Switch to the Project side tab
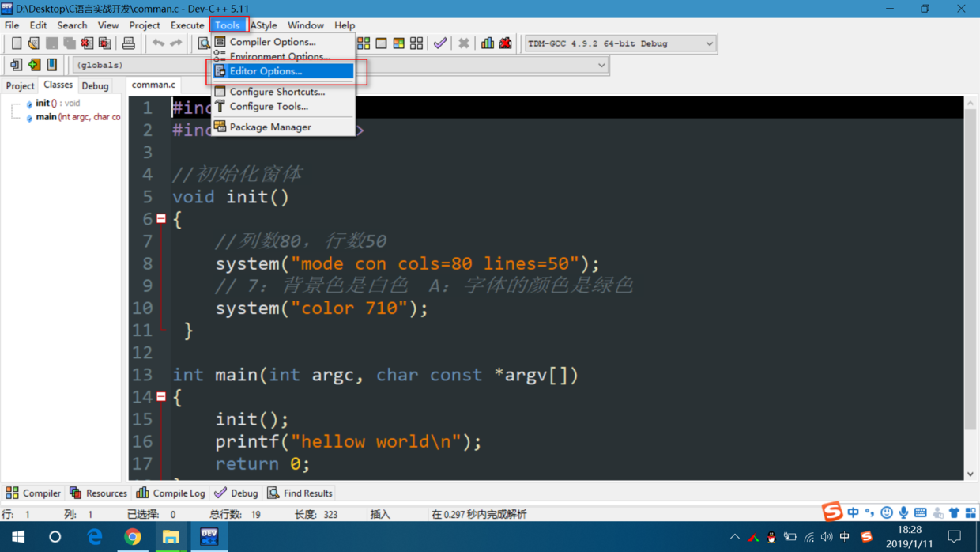980x552 pixels. [20, 85]
